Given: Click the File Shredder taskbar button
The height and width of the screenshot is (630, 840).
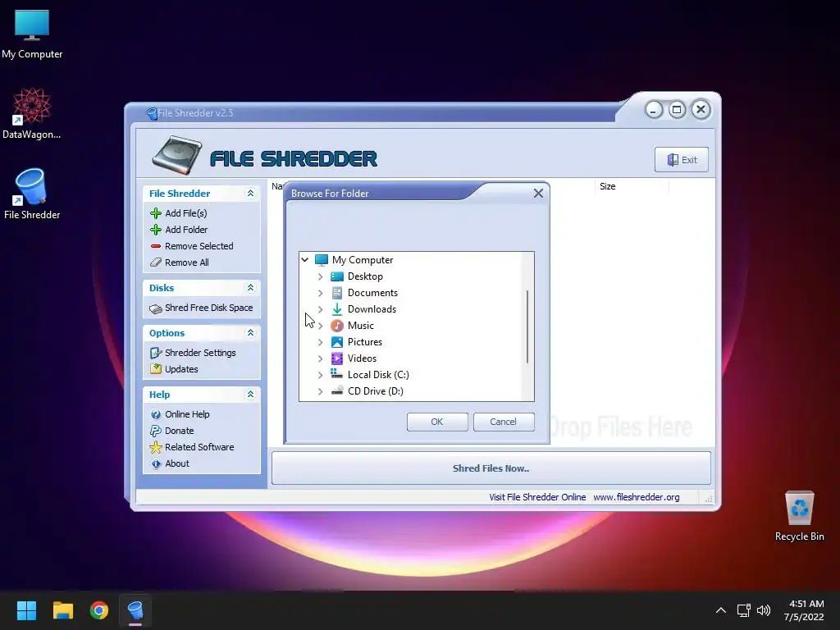Looking at the screenshot, I should click(135, 610).
